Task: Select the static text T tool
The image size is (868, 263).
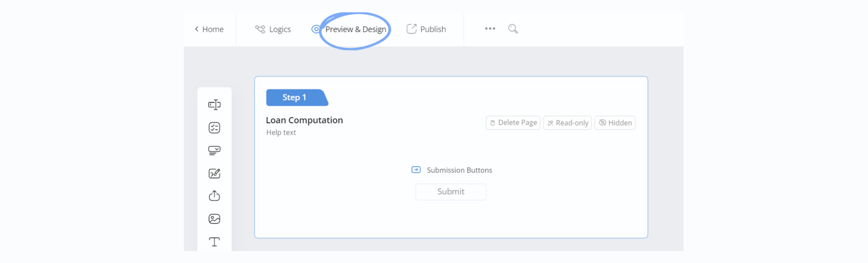Action: (214, 242)
